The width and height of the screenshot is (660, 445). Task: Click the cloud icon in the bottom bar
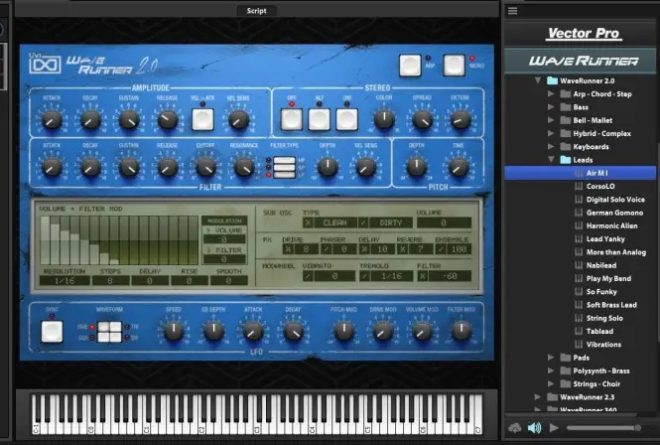(x=515, y=428)
